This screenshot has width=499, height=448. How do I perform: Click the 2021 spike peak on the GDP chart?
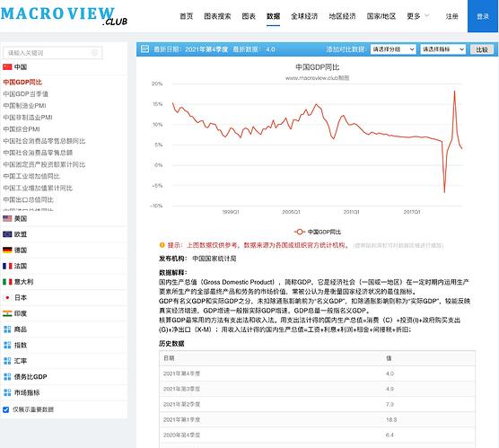pyautogui.click(x=454, y=91)
